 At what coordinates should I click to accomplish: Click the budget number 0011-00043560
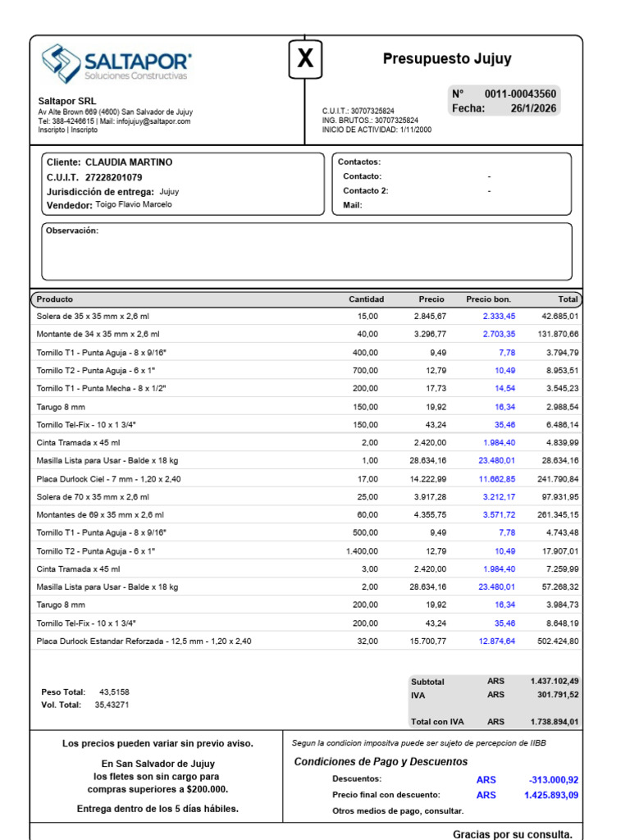pos(520,94)
